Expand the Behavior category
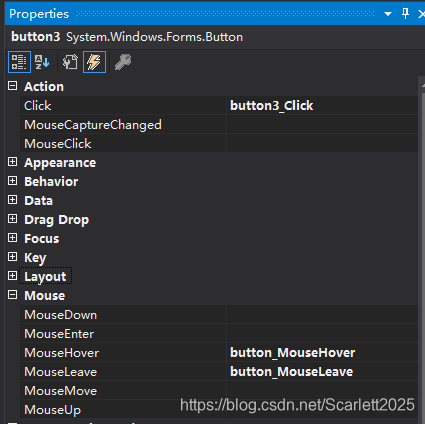This screenshot has height=424, width=425. point(12,181)
